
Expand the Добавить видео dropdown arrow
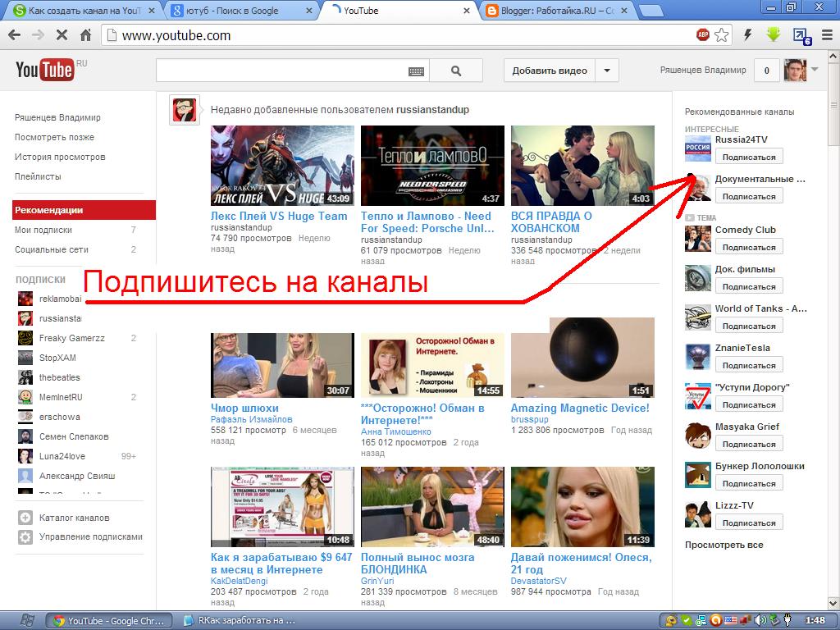(x=607, y=71)
